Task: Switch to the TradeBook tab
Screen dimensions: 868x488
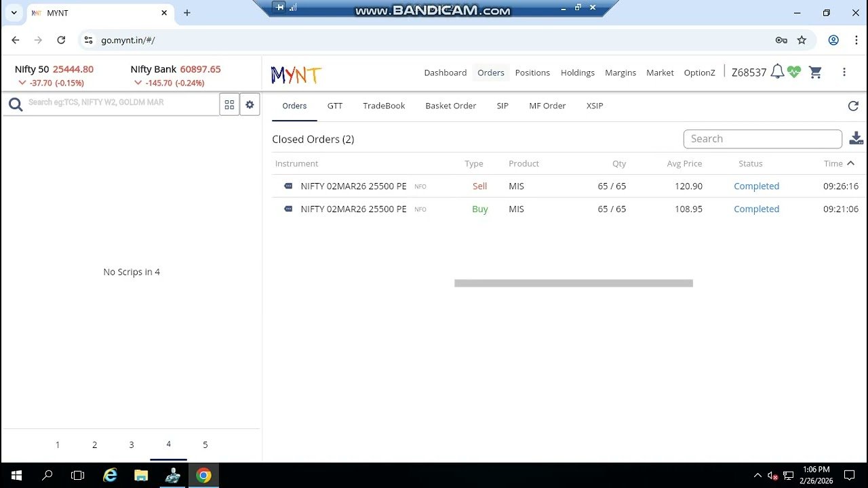Action: pyautogui.click(x=384, y=106)
